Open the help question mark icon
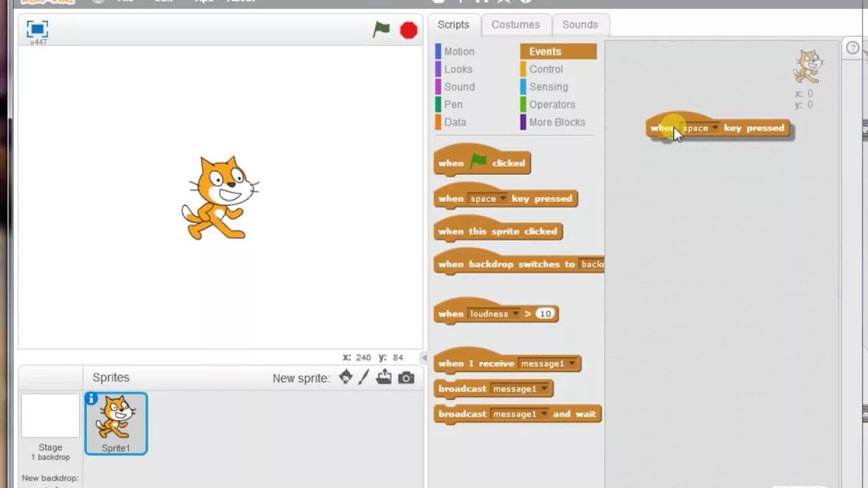This screenshot has height=488, width=868. pyautogui.click(x=853, y=48)
